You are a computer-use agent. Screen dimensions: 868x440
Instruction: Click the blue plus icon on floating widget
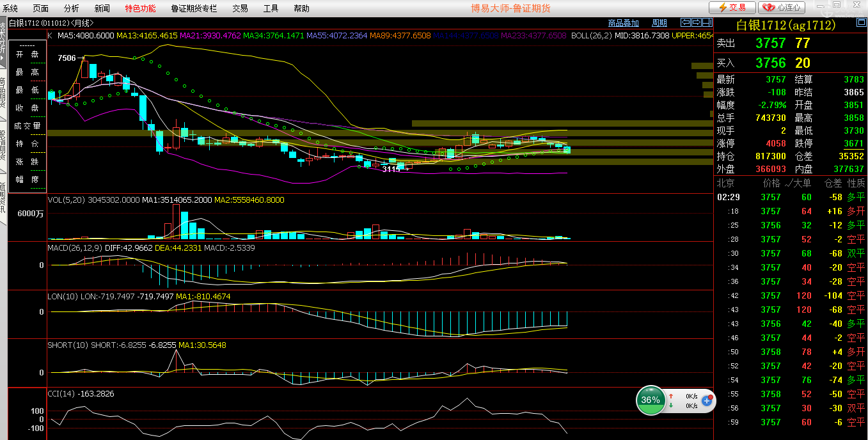click(x=707, y=401)
